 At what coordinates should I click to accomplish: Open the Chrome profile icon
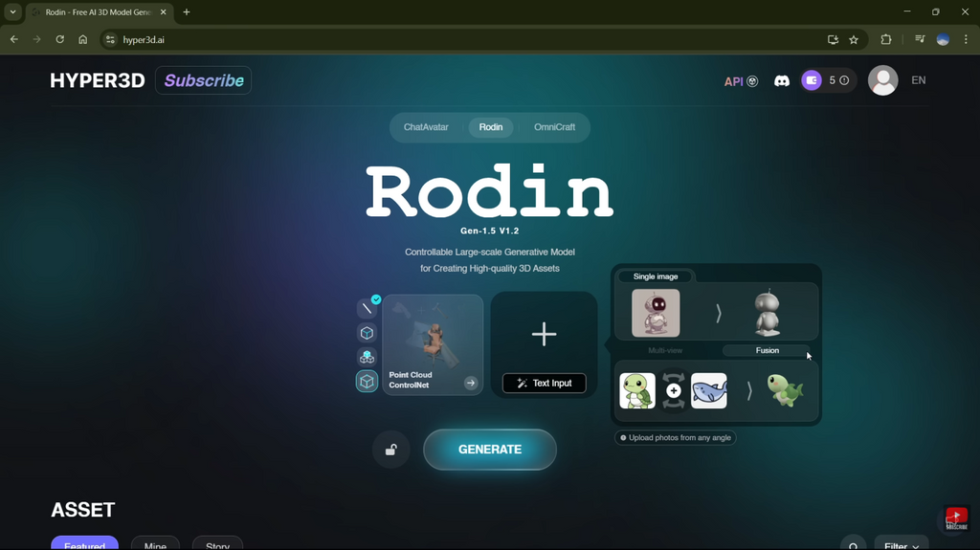click(x=943, y=39)
